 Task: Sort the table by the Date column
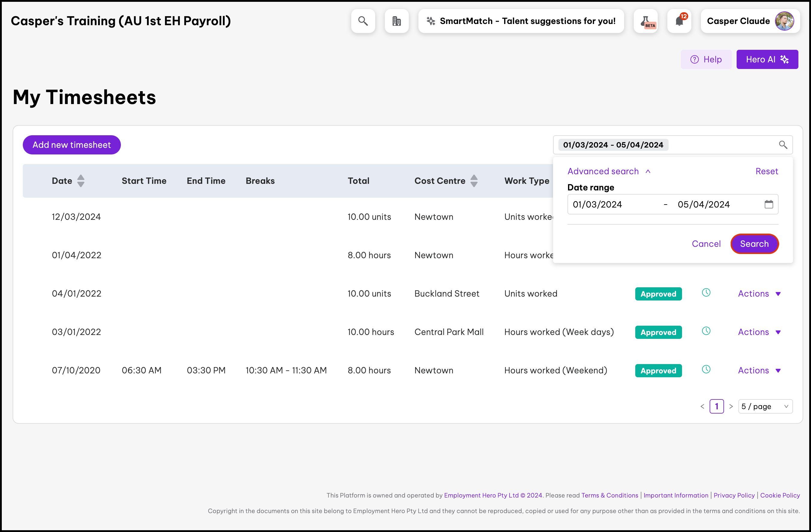(80, 181)
